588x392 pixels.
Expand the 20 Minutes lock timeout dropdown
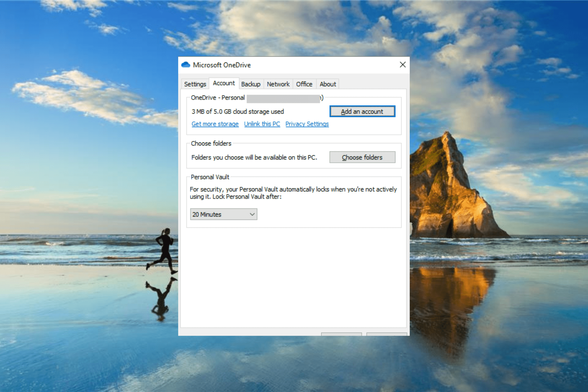pyautogui.click(x=224, y=214)
